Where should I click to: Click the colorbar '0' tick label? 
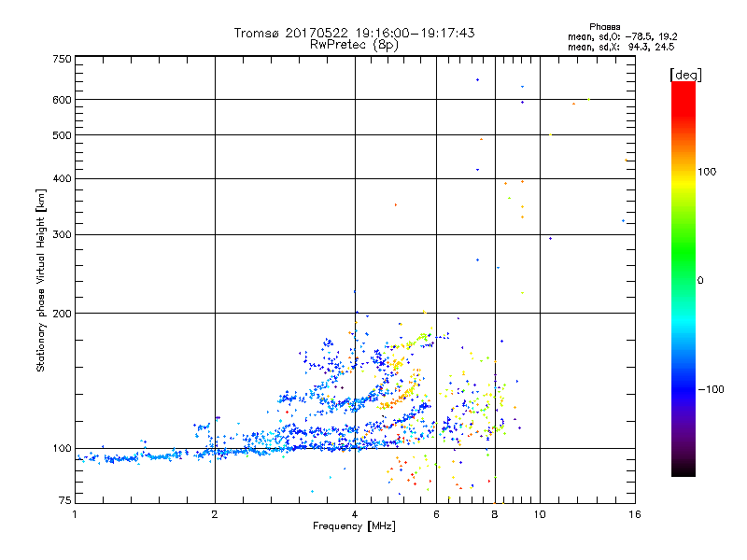pos(700,281)
